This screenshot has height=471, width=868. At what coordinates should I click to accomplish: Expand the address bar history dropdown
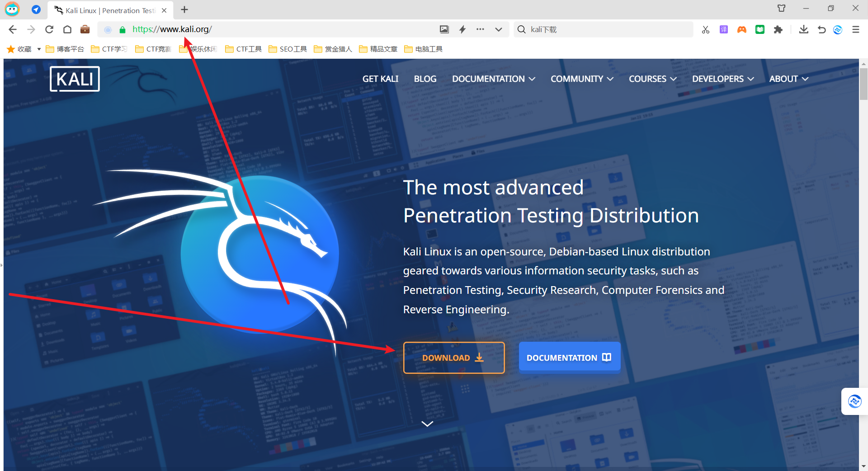pyautogui.click(x=499, y=30)
